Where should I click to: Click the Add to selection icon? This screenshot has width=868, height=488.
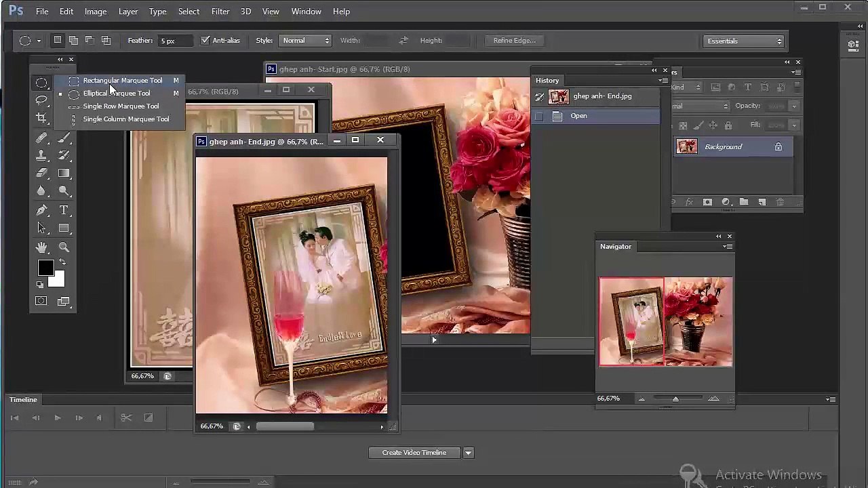[73, 40]
